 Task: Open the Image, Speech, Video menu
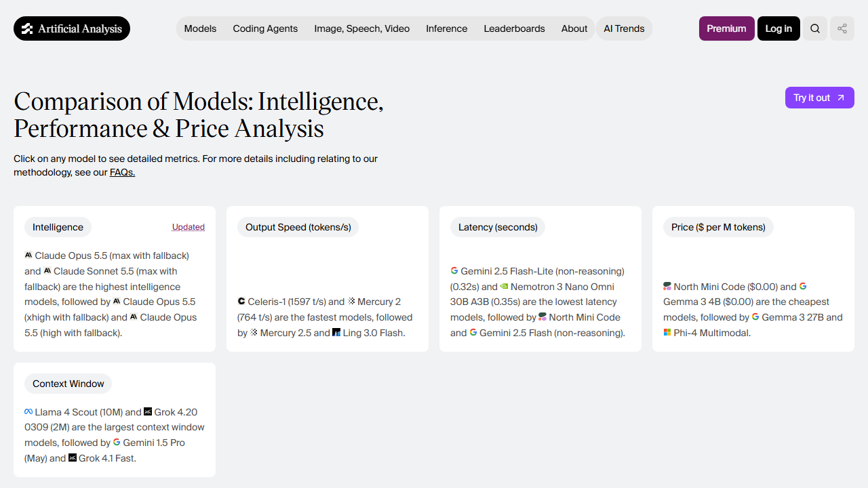click(362, 28)
